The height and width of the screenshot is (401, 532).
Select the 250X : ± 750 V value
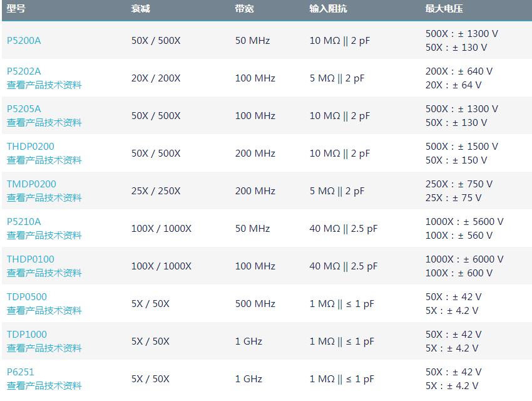(459, 184)
